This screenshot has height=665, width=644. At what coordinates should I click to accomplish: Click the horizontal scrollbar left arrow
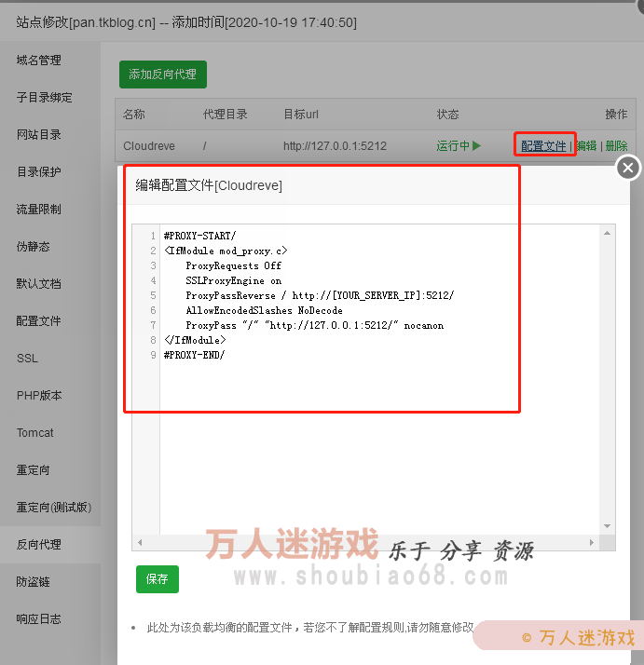pos(140,542)
